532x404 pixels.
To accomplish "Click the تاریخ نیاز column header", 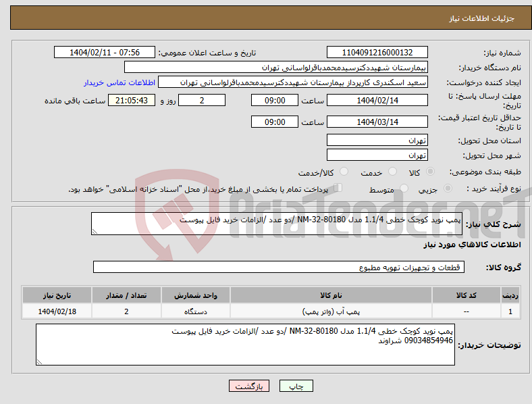I will click(57, 295).
